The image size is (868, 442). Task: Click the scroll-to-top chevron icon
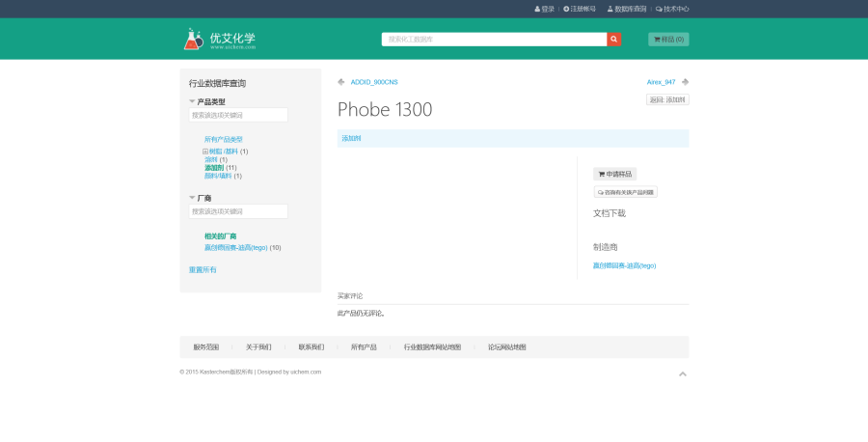(683, 373)
